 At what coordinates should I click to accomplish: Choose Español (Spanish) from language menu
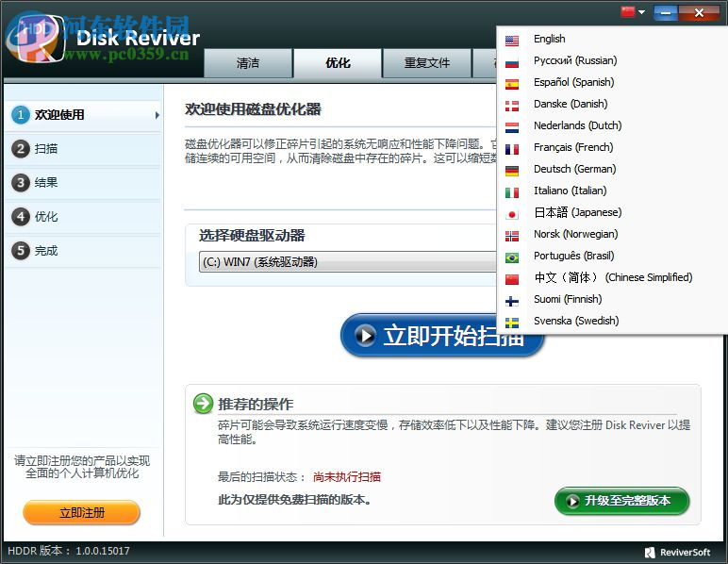click(x=574, y=83)
